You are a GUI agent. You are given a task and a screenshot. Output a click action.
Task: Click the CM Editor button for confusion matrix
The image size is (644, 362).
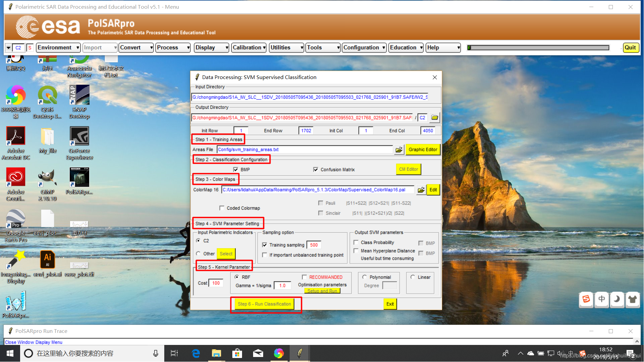pos(408,169)
